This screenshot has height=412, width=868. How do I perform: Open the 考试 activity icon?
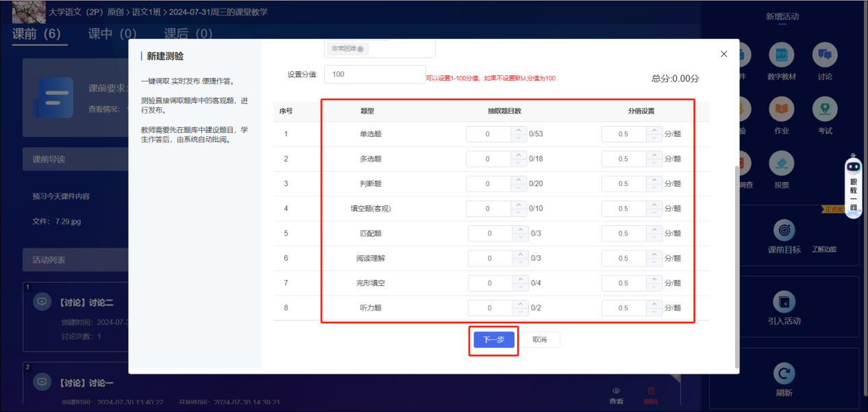[x=824, y=110]
